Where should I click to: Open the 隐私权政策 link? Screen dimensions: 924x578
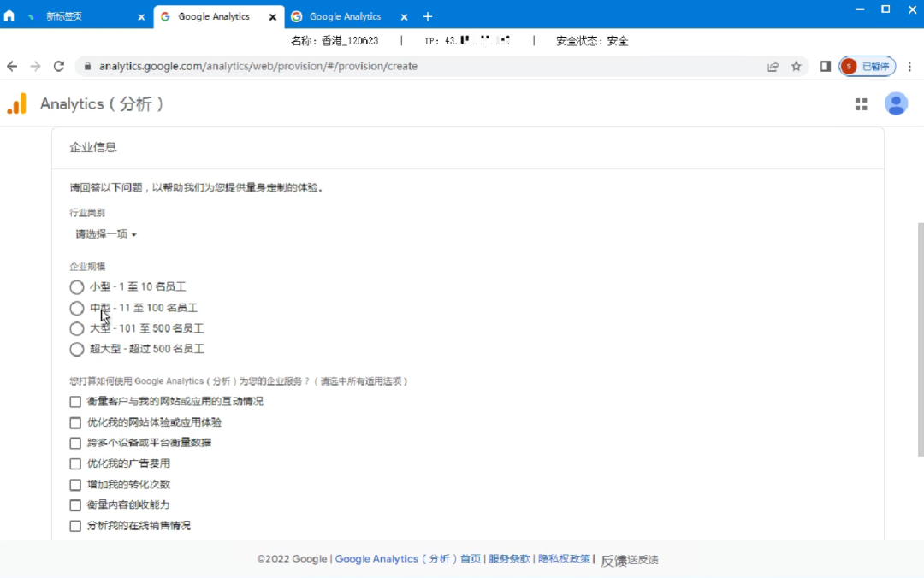[564, 559]
